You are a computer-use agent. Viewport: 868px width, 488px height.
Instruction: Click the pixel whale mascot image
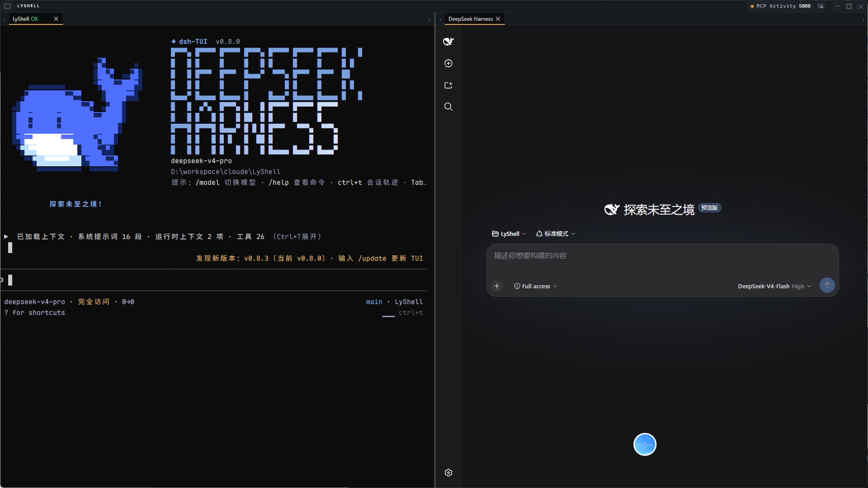click(x=77, y=115)
